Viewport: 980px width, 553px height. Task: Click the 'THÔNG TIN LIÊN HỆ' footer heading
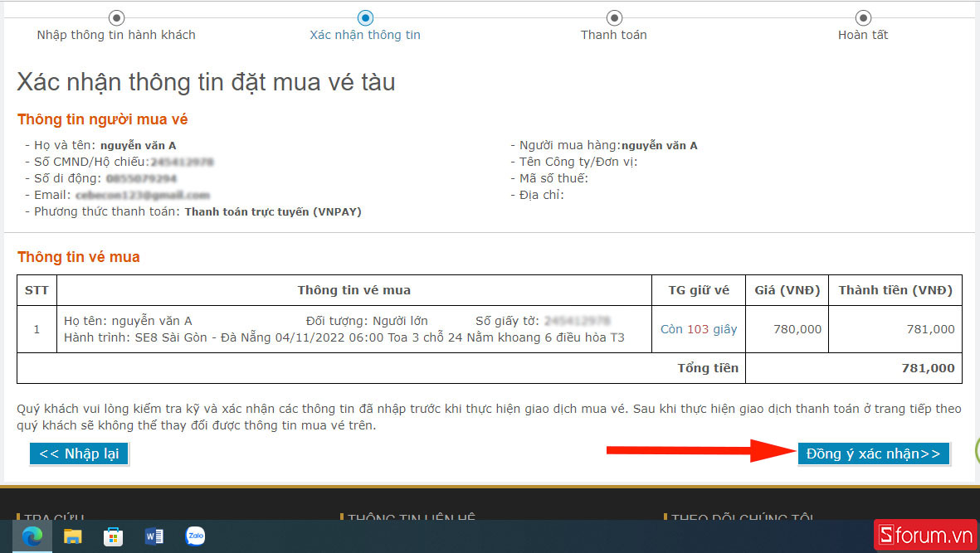(412, 518)
